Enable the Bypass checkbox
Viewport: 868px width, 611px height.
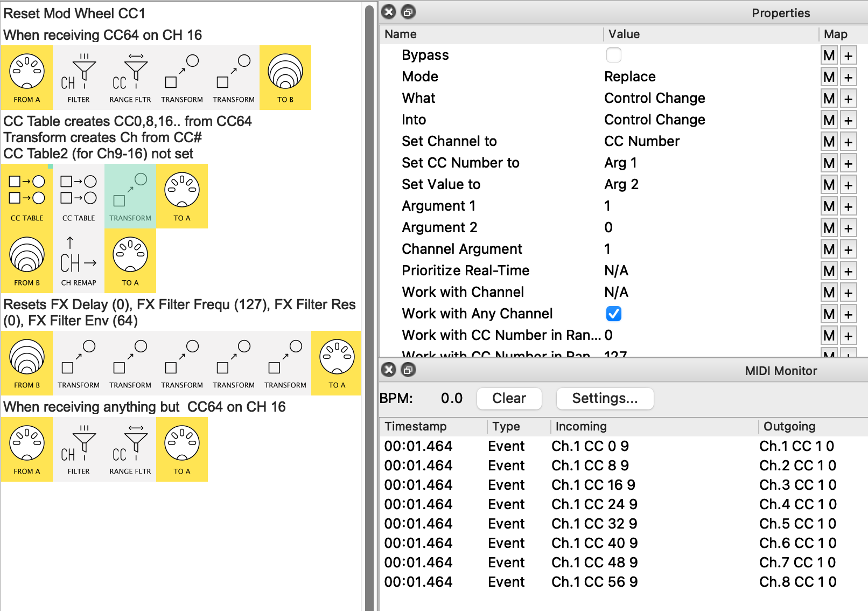click(613, 55)
